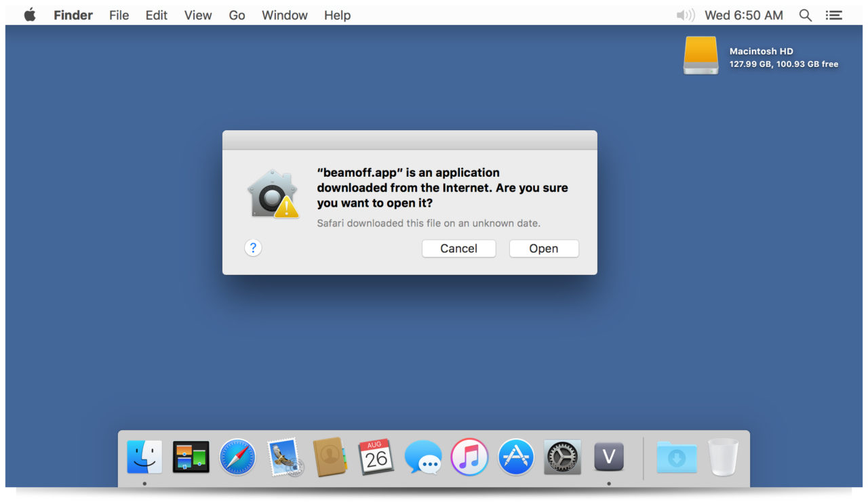Open the Go menu

(x=237, y=14)
